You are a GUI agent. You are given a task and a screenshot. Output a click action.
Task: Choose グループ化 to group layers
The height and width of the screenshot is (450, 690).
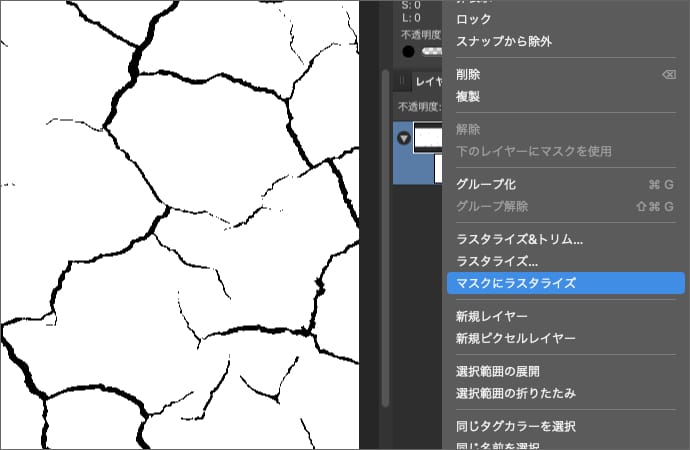pos(486,184)
